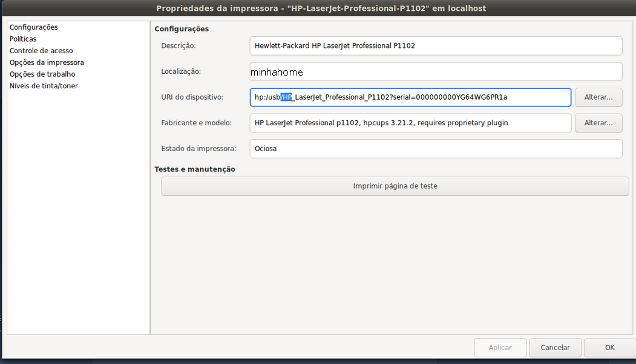
Task: Go to Opções da impressora
Action: coord(47,62)
